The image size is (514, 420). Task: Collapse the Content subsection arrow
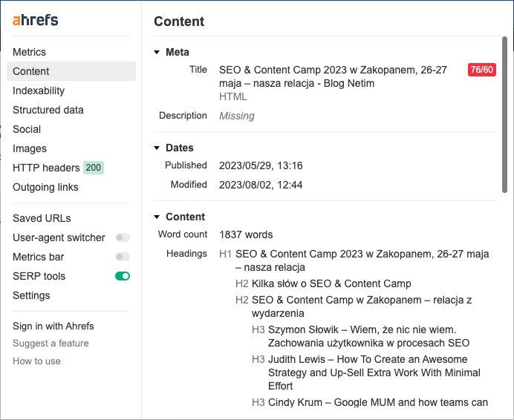pyautogui.click(x=157, y=217)
